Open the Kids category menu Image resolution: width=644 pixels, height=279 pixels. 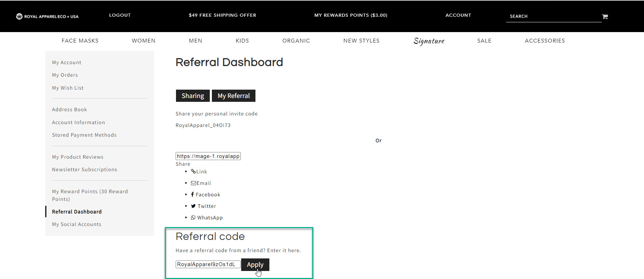pos(242,41)
